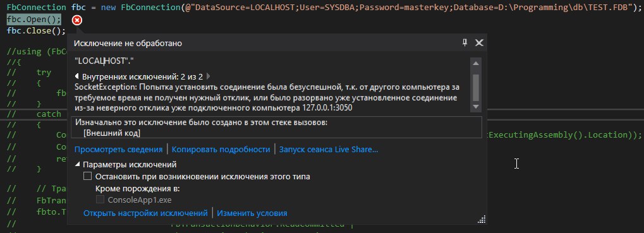Go to next inner exception arrow
Viewport: 644px width, 233px height.
(x=208, y=76)
